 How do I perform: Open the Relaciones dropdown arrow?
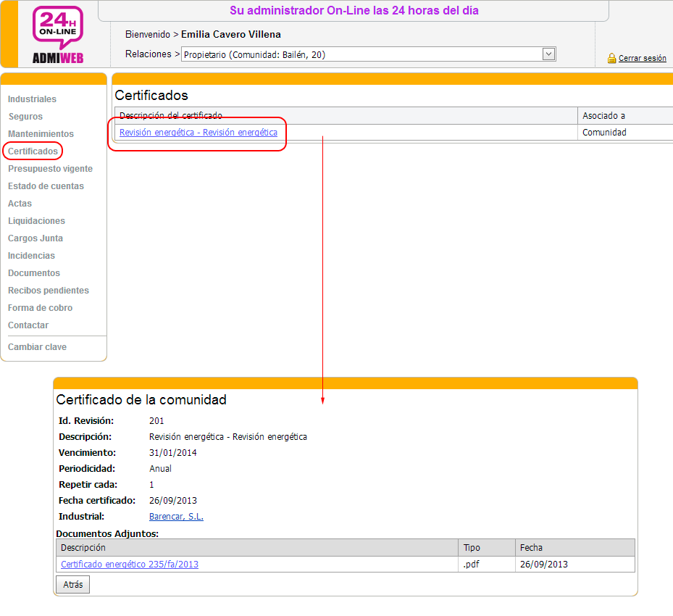[x=548, y=54]
